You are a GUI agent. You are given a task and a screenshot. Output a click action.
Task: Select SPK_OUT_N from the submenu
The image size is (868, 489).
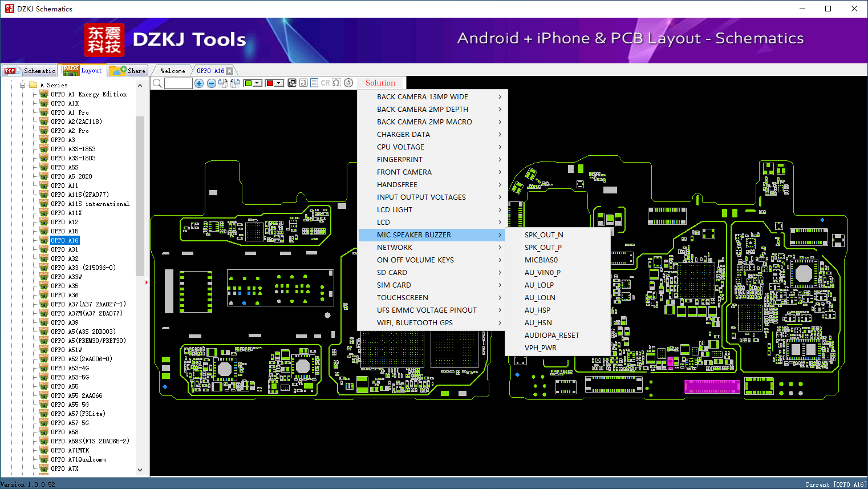(x=558, y=235)
